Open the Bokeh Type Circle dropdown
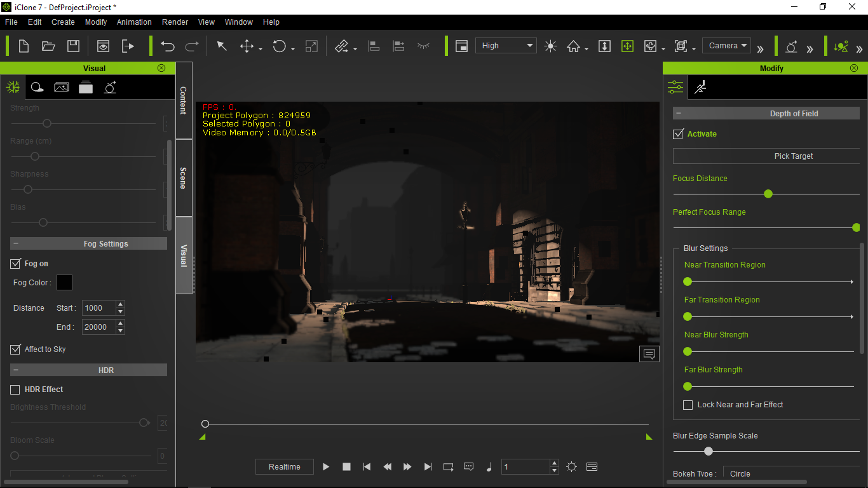868x488 pixels. (791, 473)
